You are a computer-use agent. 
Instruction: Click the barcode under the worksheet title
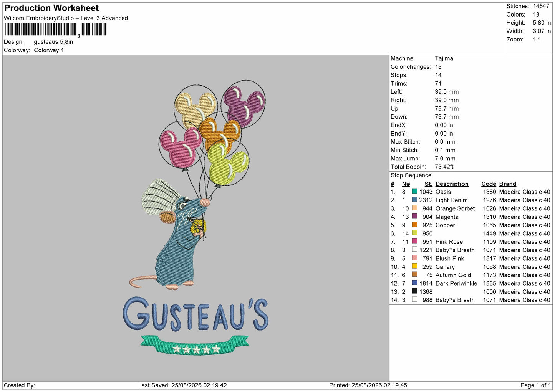(x=56, y=30)
